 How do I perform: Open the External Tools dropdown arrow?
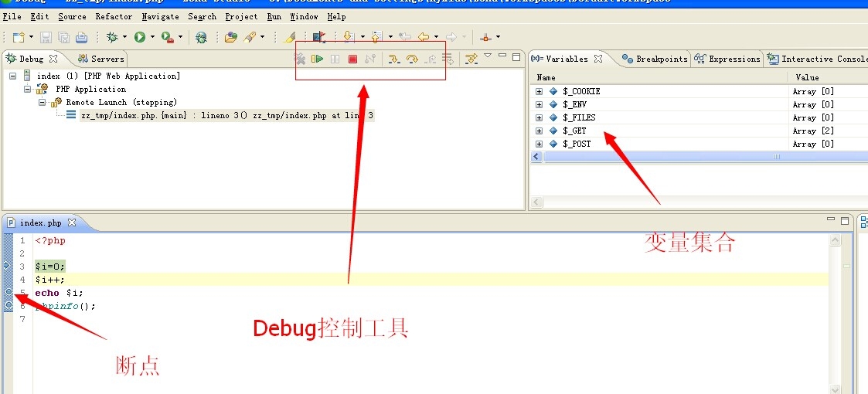180,37
